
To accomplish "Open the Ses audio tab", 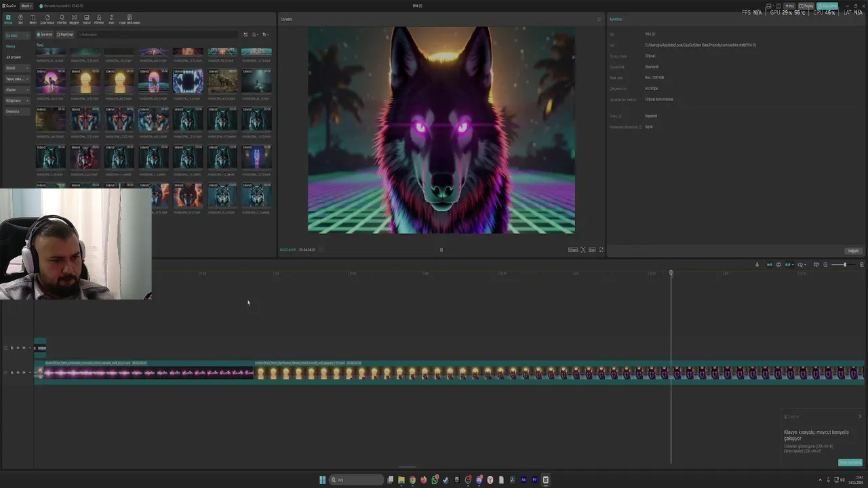I will (20, 19).
